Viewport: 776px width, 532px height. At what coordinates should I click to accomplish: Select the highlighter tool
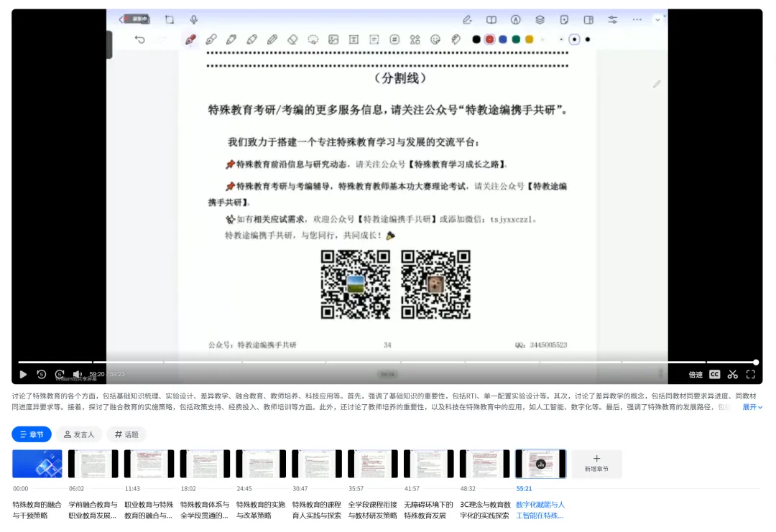pyautogui.click(x=252, y=39)
